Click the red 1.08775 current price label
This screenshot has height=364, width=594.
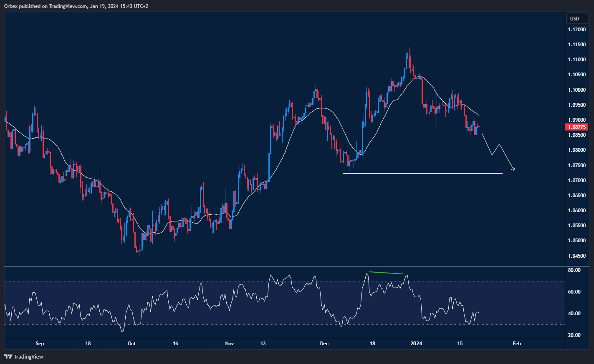[x=576, y=127]
